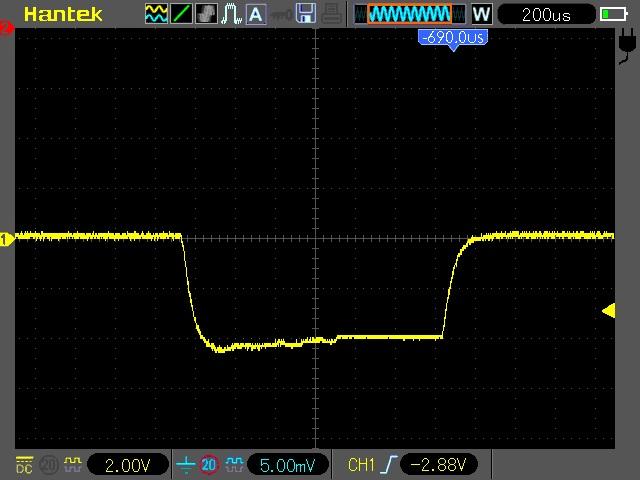Click the battery status icon
Viewport: 640px width, 480px height.
point(613,14)
